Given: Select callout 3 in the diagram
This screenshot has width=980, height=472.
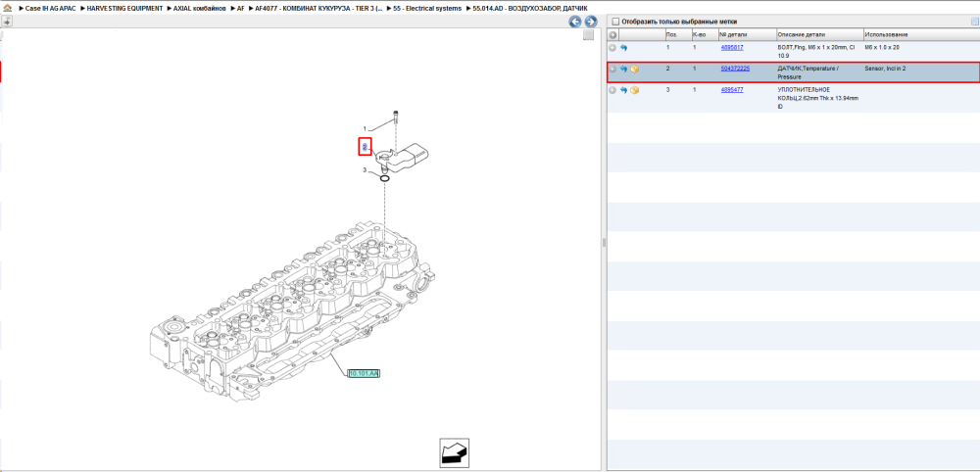Looking at the screenshot, I should tap(365, 169).
